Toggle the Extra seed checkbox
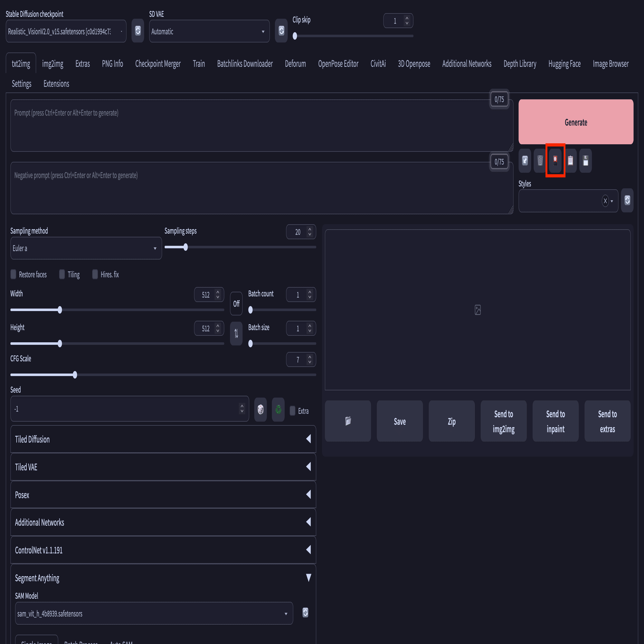The height and width of the screenshot is (644, 644). coord(292,411)
